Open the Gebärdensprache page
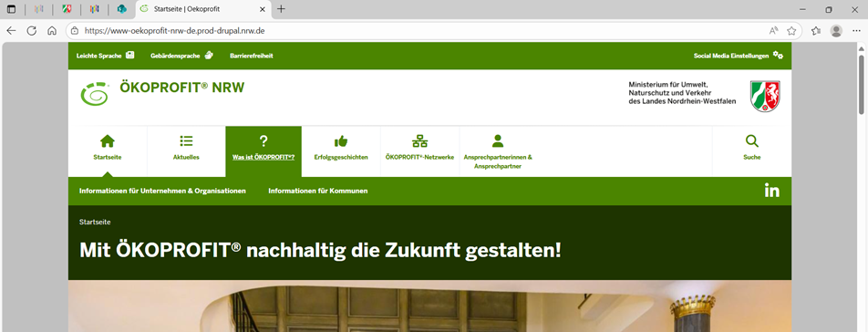Image resolution: width=868 pixels, height=332 pixels. pyautogui.click(x=181, y=56)
